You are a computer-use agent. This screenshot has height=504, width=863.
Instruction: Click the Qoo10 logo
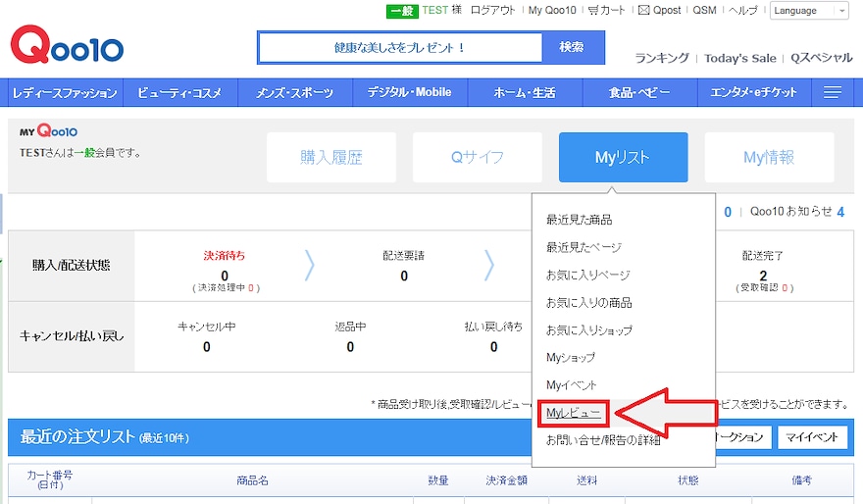click(x=67, y=44)
